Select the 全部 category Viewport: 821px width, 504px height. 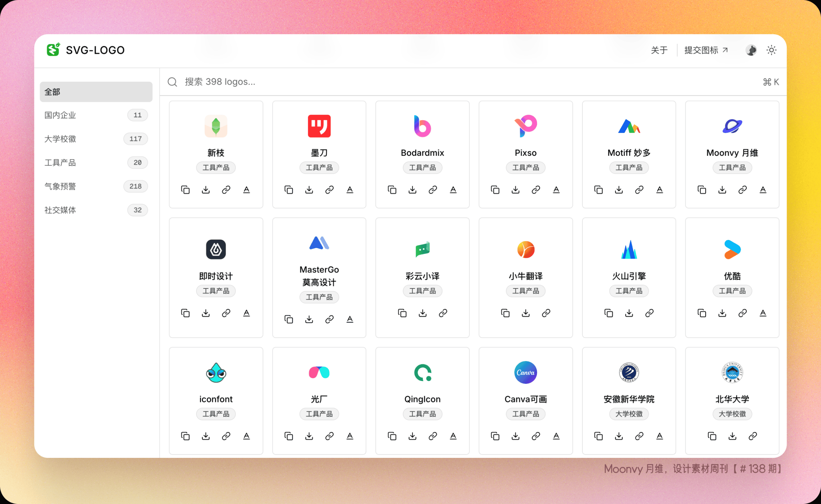coord(96,92)
